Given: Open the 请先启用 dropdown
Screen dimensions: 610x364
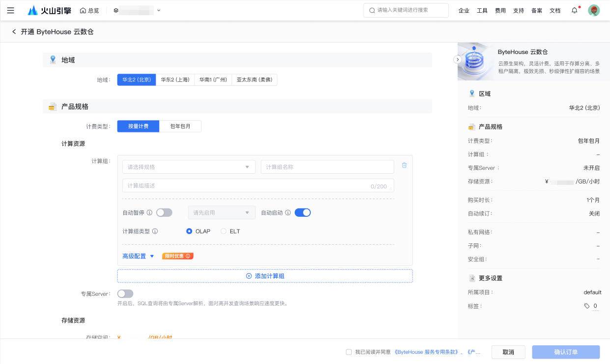Looking at the screenshot, I should pyautogui.click(x=222, y=212).
